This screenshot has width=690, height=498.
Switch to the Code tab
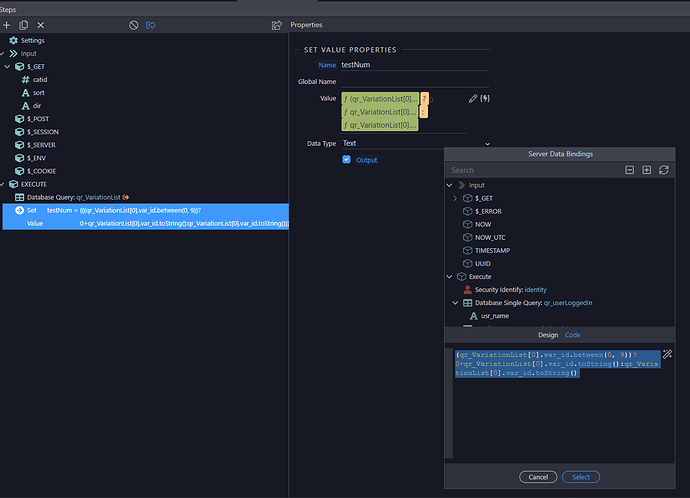pyautogui.click(x=573, y=335)
